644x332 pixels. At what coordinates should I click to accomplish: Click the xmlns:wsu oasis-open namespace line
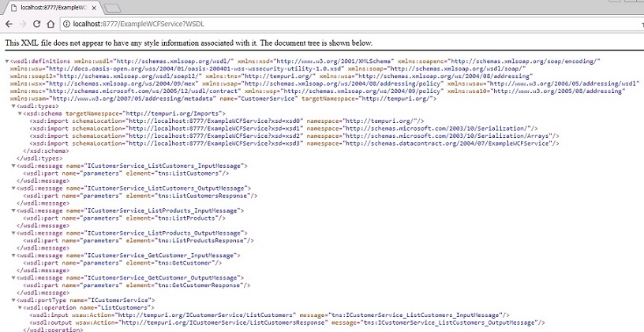268,69
